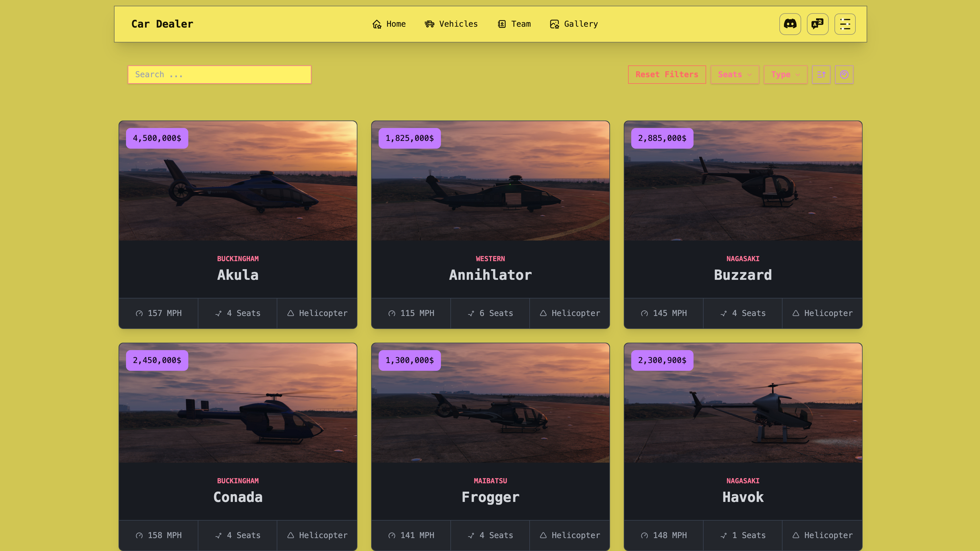Click the Seats dropdown chevron arrow

(x=749, y=75)
